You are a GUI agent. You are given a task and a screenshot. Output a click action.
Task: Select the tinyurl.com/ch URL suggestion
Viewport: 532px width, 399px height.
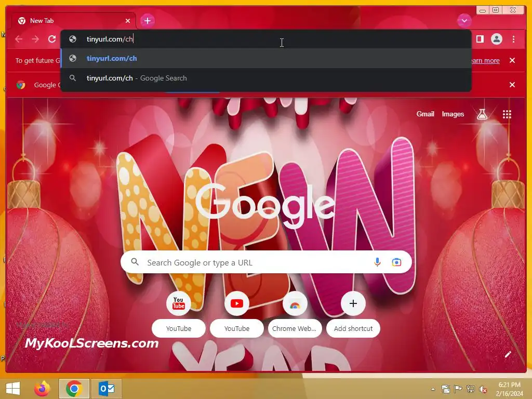point(266,58)
